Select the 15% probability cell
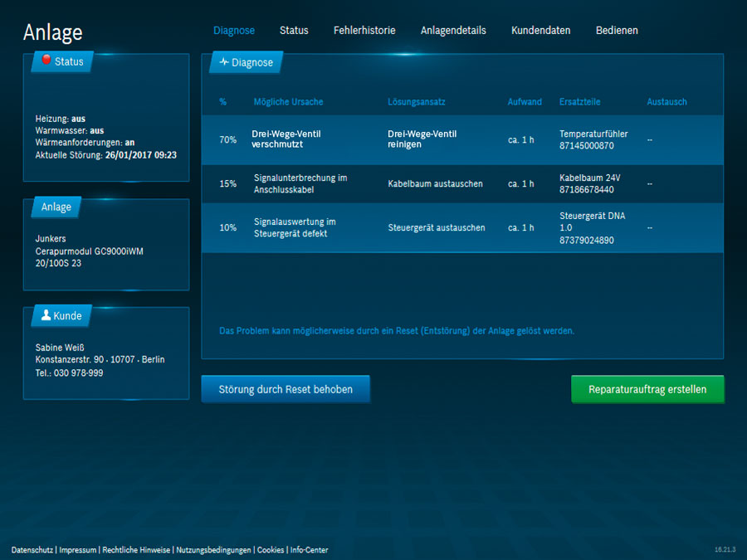 pos(227,183)
